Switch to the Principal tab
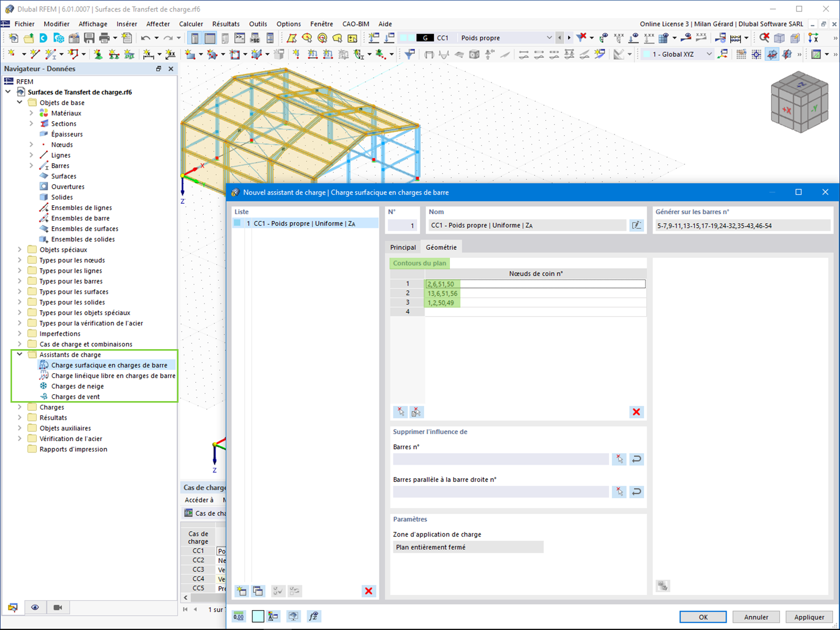Viewport: 840px width, 630px height. (x=403, y=247)
